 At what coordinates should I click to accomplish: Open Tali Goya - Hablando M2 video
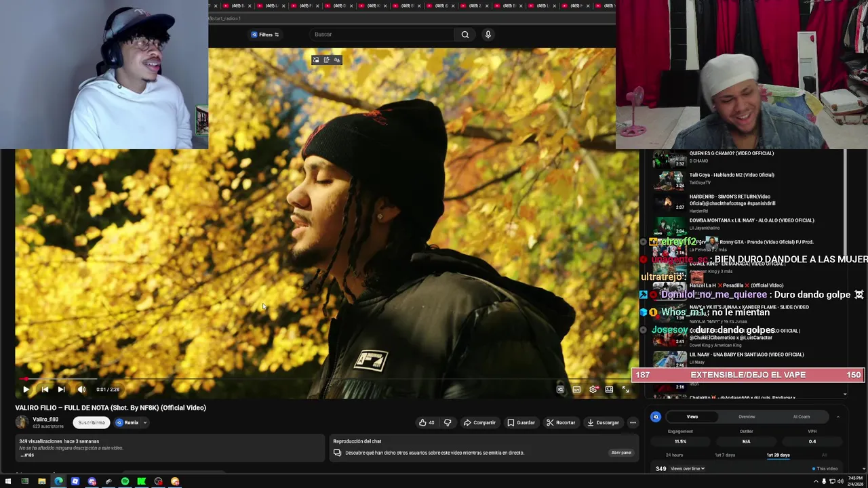click(x=732, y=175)
